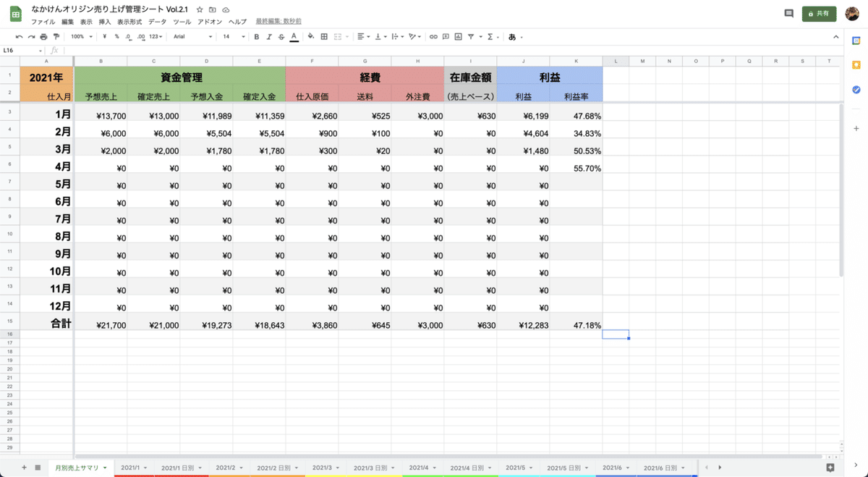The image size is (868, 477).
Task: Collapse the toolbar with the up chevron
Action: [x=836, y=36]
